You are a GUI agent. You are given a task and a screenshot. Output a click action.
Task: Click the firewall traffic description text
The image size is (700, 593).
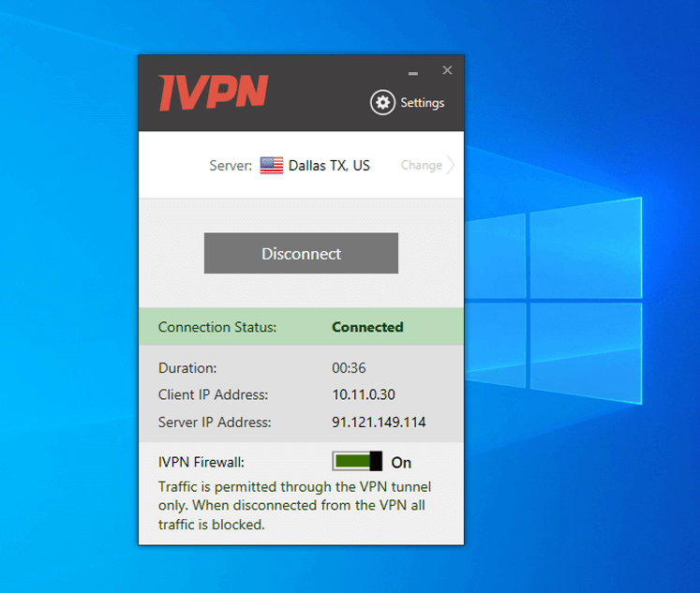(x=294, y=506)
